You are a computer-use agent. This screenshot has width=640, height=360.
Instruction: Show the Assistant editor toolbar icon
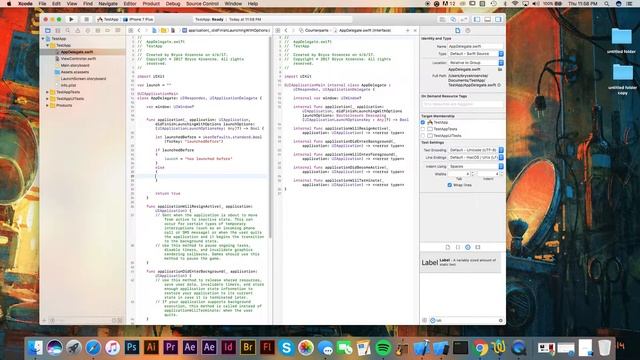click(453, 19)
